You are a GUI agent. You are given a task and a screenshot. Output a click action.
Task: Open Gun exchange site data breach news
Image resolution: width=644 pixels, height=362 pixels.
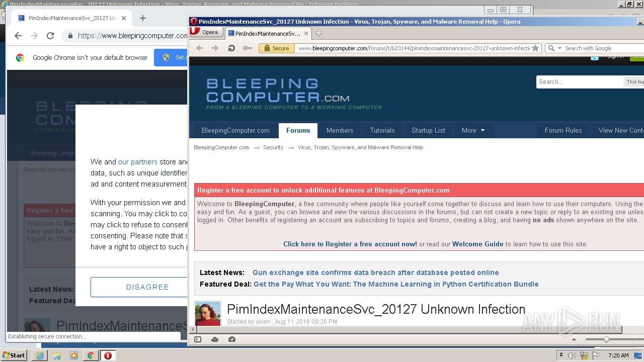coord(375,273)
